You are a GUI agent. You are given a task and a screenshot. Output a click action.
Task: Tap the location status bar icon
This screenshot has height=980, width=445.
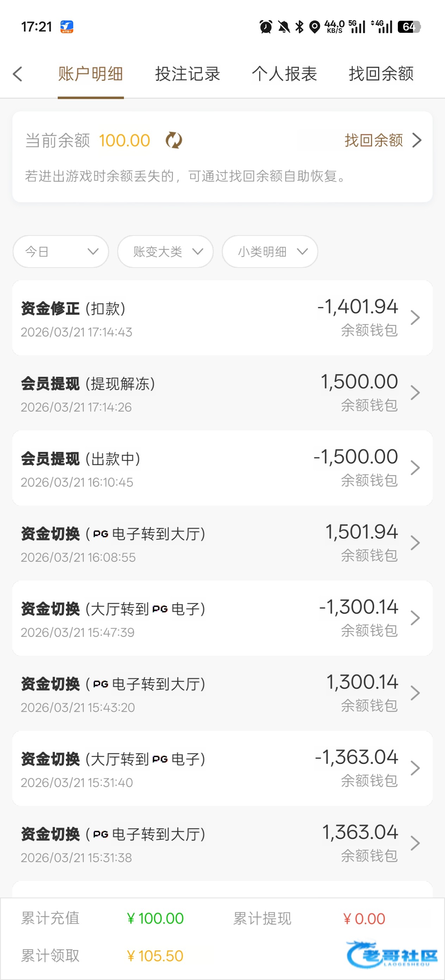pos(314,27)
